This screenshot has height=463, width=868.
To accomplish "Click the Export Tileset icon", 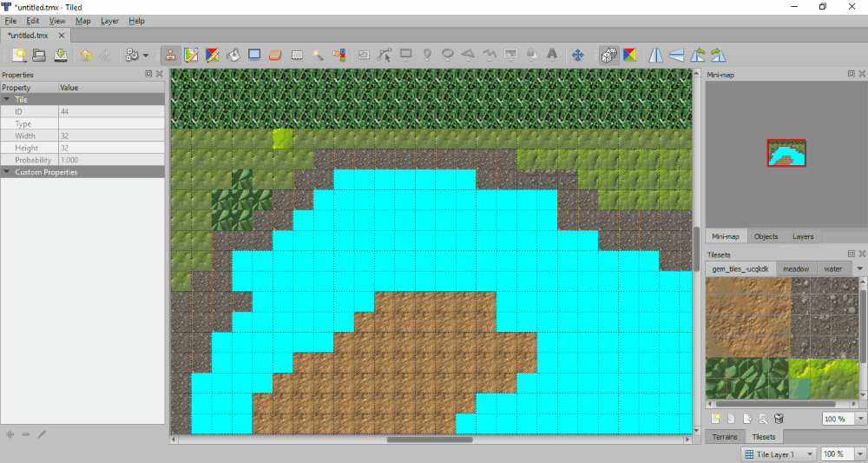I will (747, 419).
